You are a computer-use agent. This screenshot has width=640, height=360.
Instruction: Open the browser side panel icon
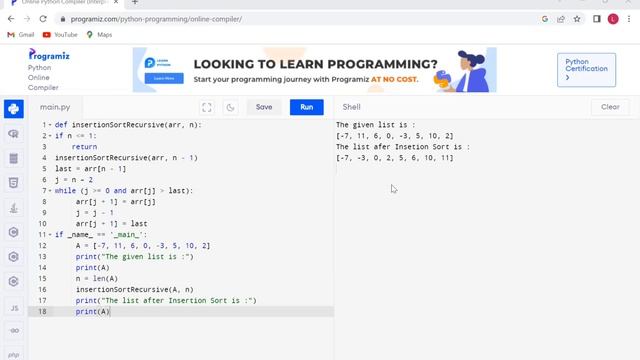point(597,19)
